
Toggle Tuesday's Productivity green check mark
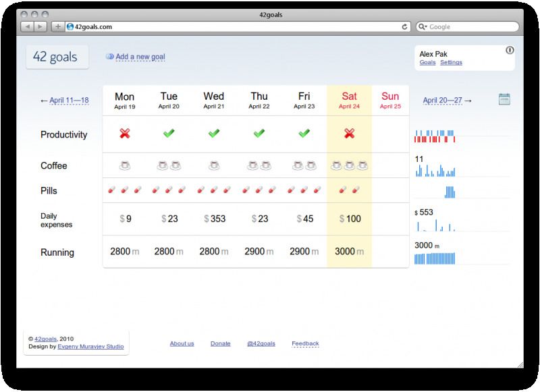(169, 134)
